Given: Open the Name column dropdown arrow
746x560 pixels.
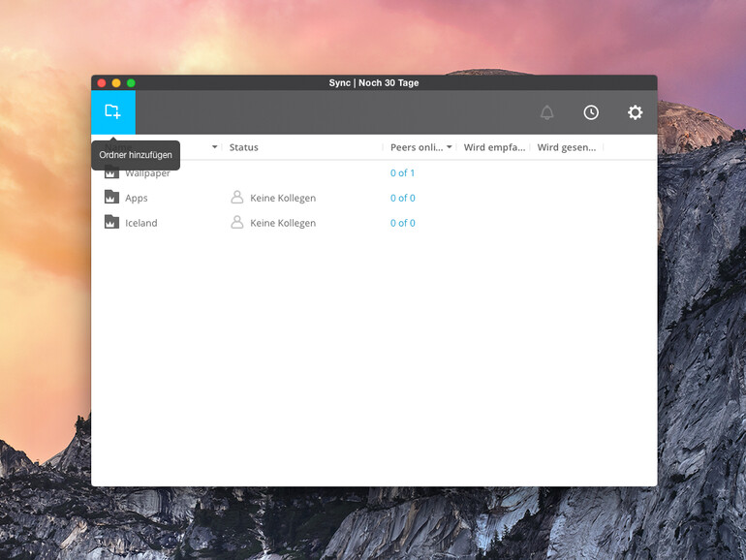Looking at the screenshot, I should 214,147.
